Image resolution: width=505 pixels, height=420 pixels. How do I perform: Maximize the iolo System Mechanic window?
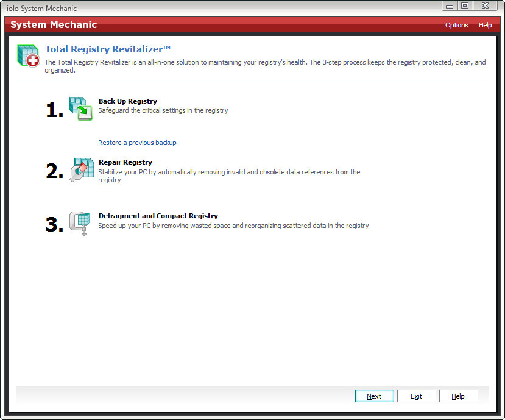[x=465, y=6]
